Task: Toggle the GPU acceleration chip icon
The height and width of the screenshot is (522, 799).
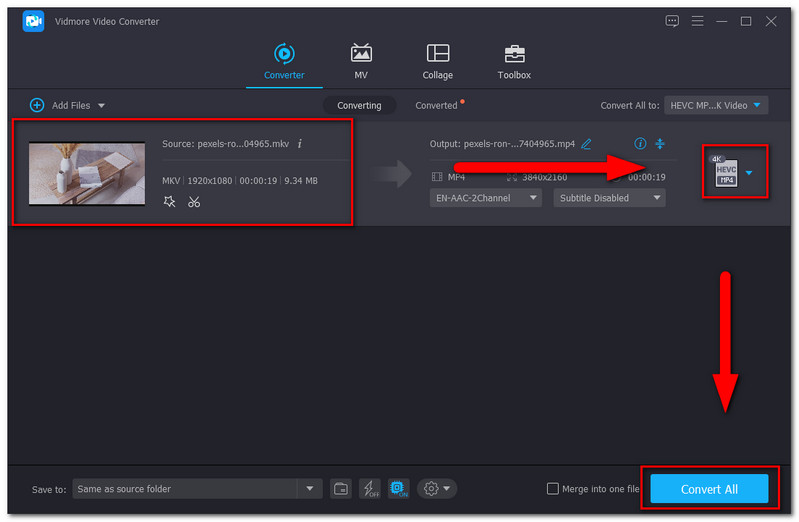Action: click(398, 489)
